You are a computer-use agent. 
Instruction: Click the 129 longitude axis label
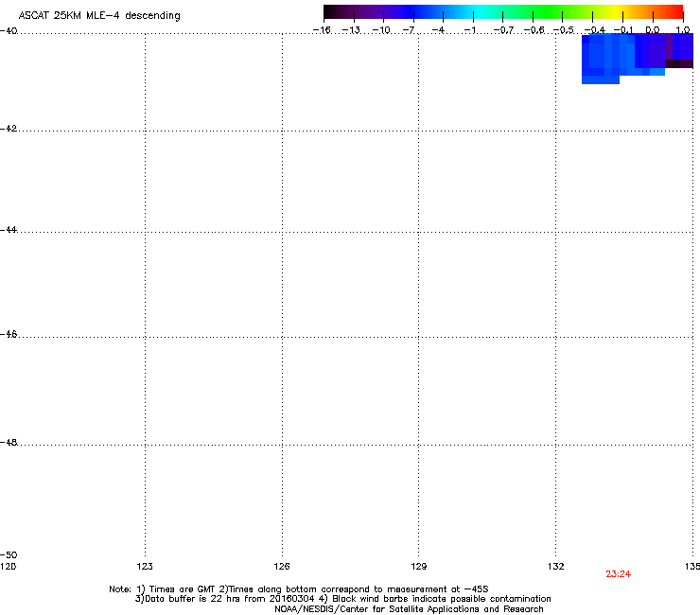click(x=419, y=567)
